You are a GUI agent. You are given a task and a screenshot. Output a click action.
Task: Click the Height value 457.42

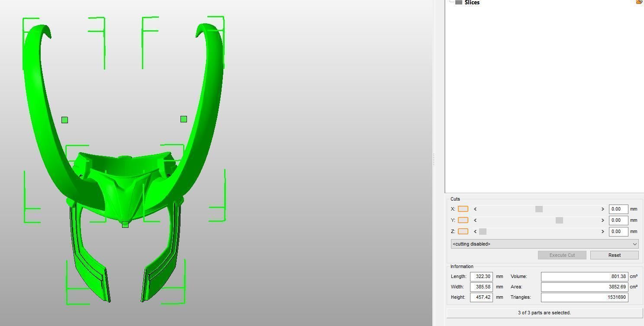pyautogui.click(x=481, y=297)
